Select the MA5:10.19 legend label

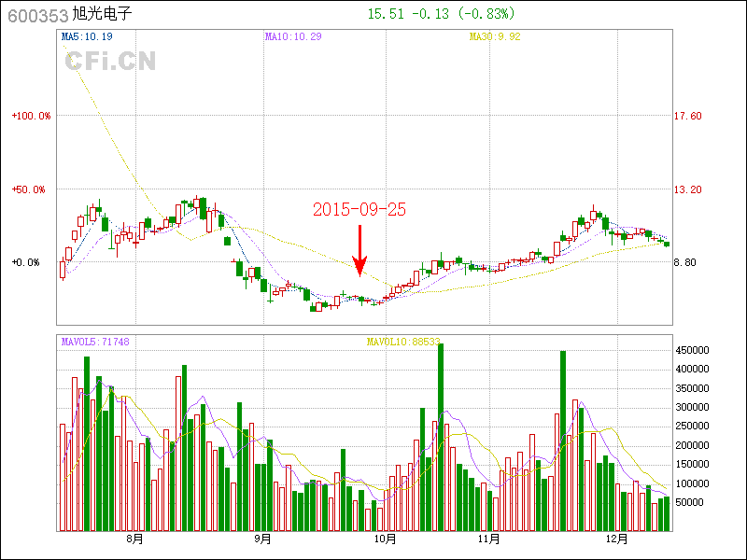[x=87, y=37]
